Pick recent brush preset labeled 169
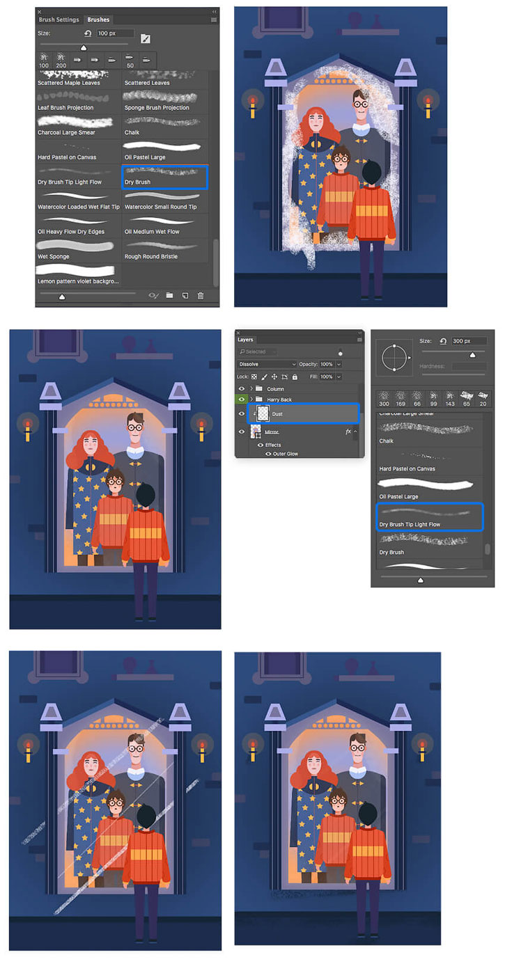 (402, 397)
